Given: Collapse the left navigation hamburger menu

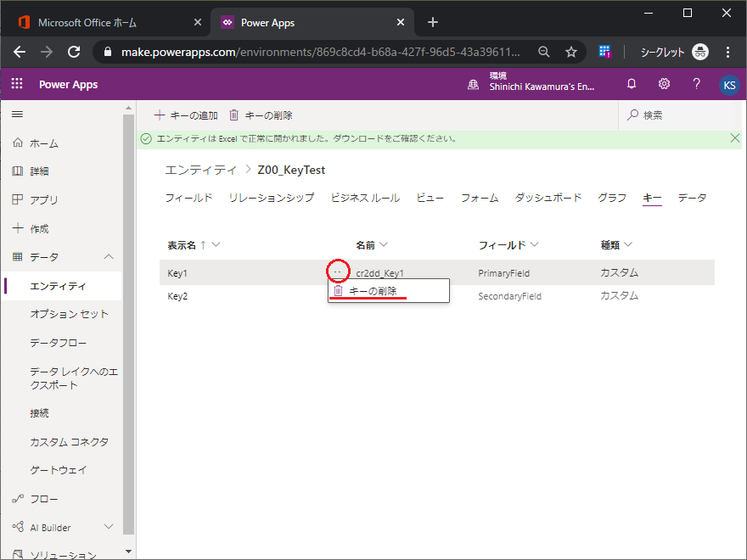Looking at the screenshot, I should pos(18,115).
